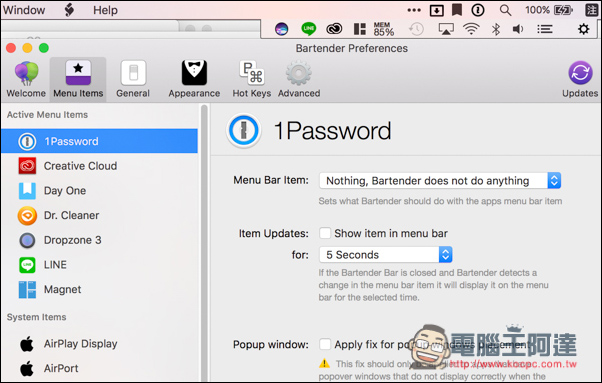Open the Menu Bar Item dropdown

click(x=440, y=180)
